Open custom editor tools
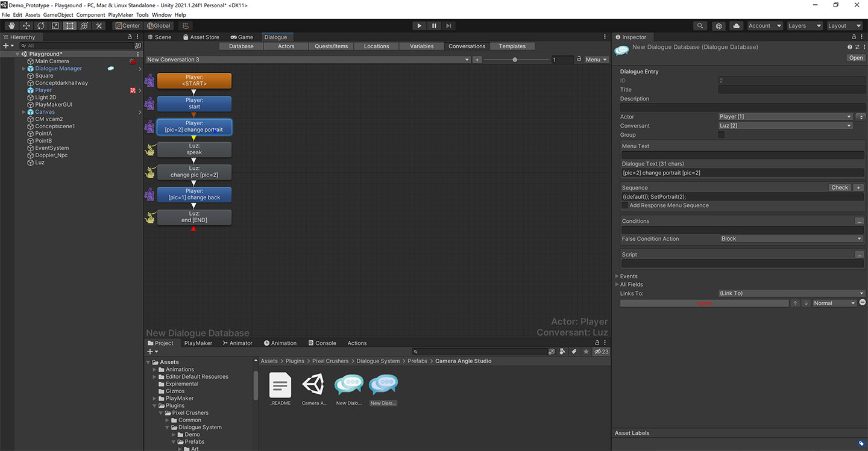This screenshot has width=868, height=451. (x=99, y=26)
